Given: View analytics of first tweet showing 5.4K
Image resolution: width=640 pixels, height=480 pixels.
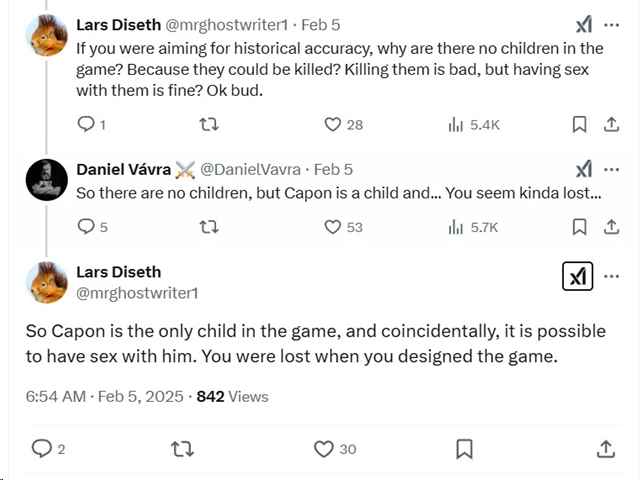Looking at the screenshot, I should 456,124.
